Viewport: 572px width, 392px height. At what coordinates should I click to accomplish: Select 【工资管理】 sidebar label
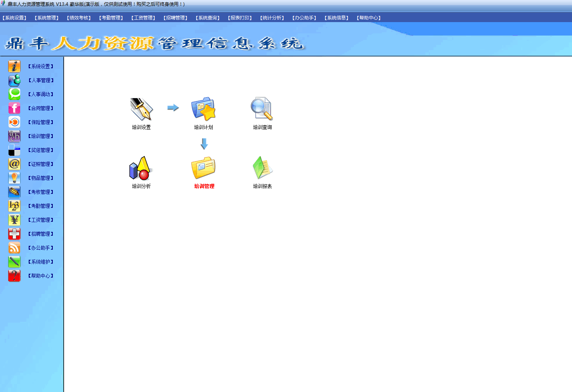tap(41, 220)
